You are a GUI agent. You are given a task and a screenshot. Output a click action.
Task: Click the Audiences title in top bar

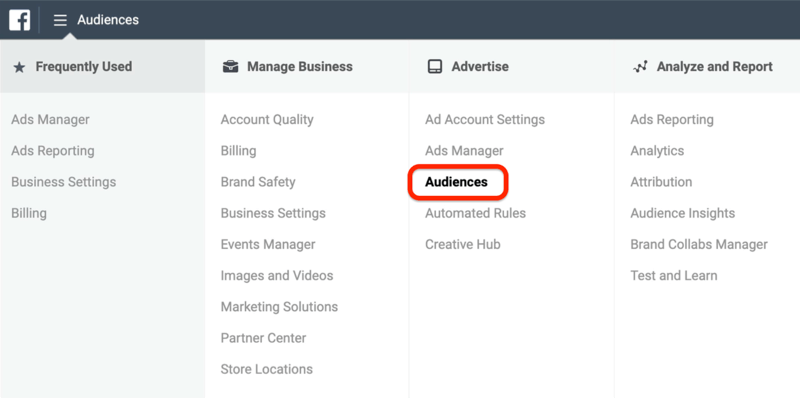click(108, 20)
